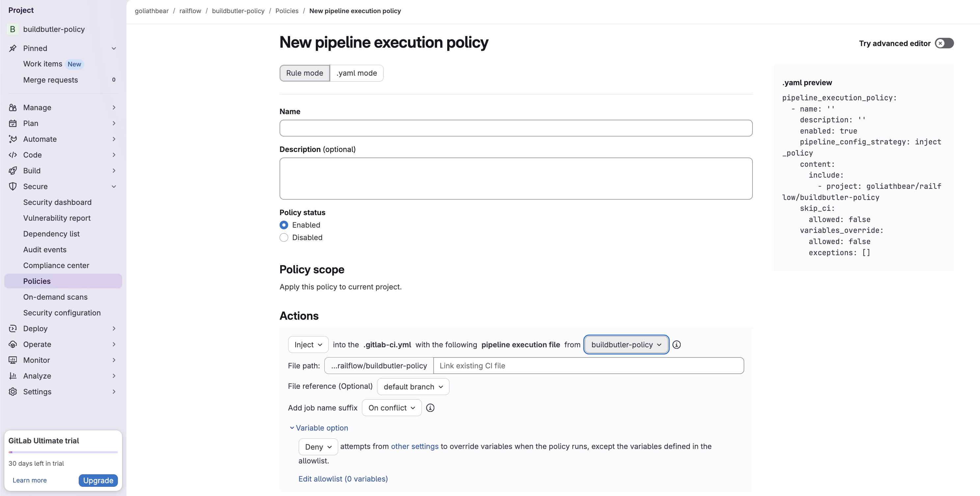980x496 pixels.
Task: Select the Build rocket icon
Action: tap(13, 170)
